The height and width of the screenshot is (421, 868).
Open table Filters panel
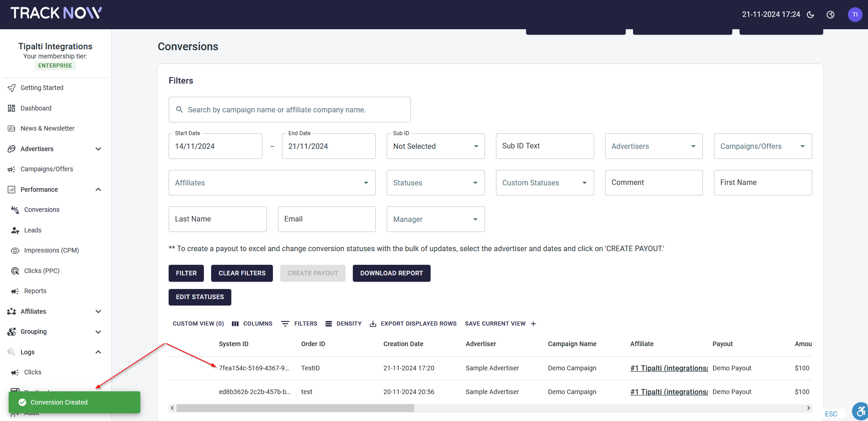tap(299, 324)
